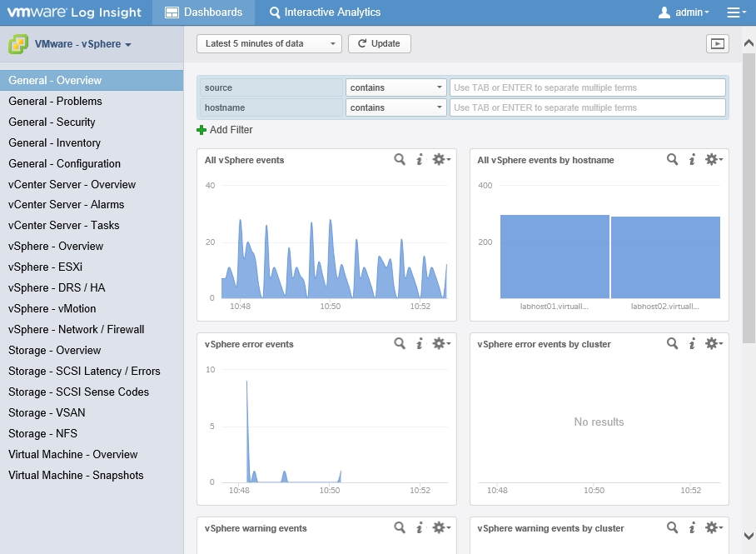This screenshot has height=554, width=756.
Task: Select General - Overview dashboard
Action: click(x=92, y=81)
